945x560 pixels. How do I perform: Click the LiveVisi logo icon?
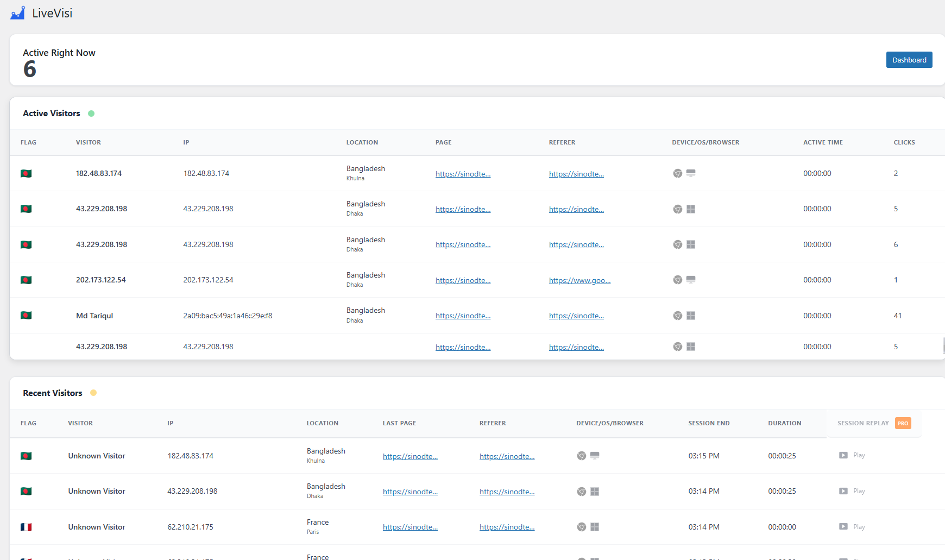[x=18, y=13]
